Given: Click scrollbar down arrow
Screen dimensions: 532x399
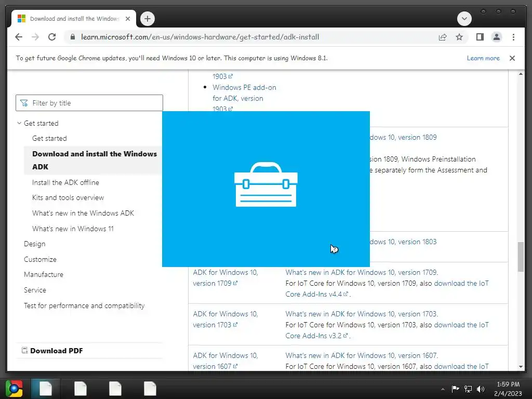Looking at the screenshot, I should (521, 367).
